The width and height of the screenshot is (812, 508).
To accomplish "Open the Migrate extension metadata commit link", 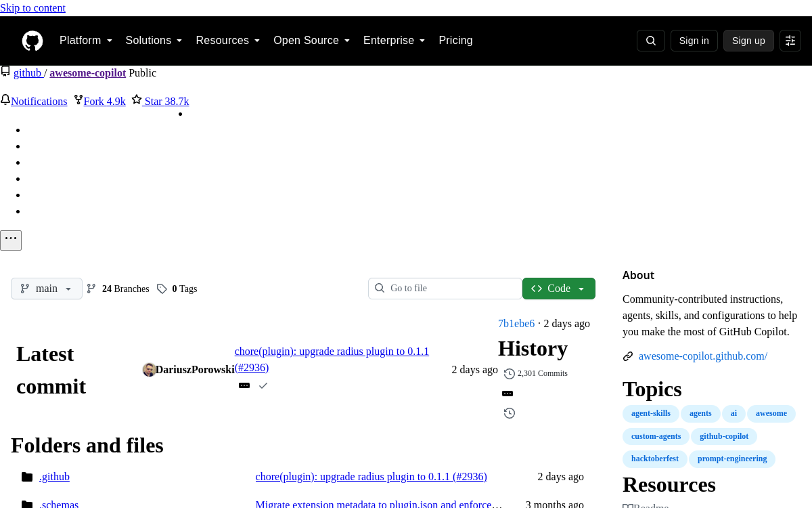I will [x=379, y=504].
